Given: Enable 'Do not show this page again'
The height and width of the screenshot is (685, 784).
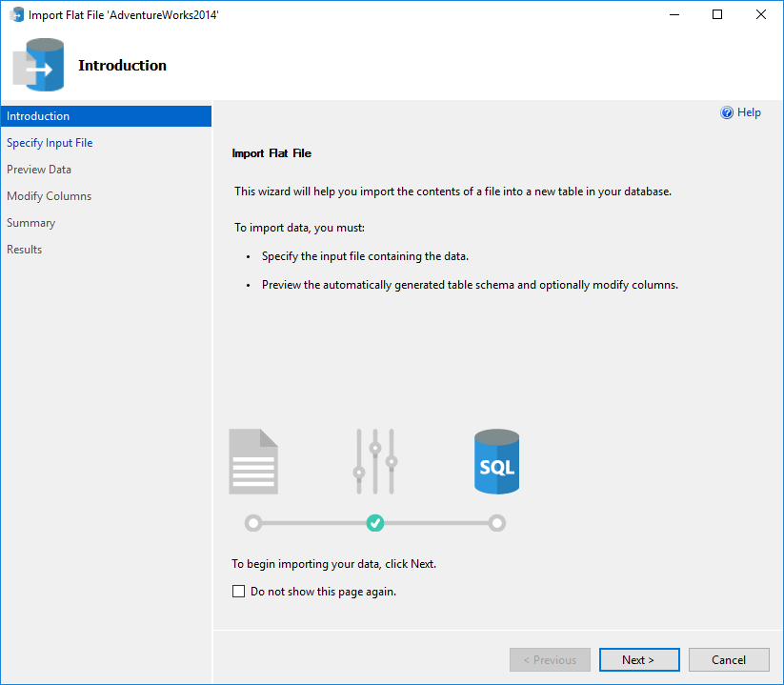Looking at the screenshot, I should tap(238, 591).
